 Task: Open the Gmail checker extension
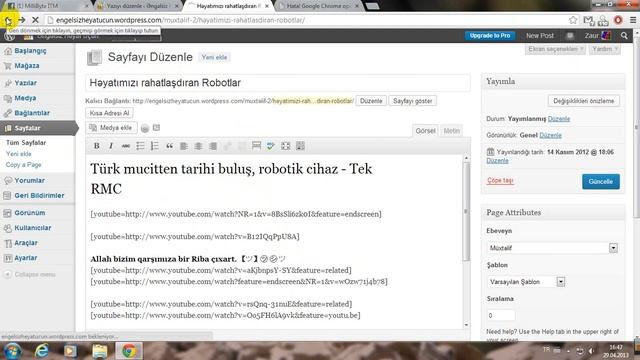click(x=588, y=20)
